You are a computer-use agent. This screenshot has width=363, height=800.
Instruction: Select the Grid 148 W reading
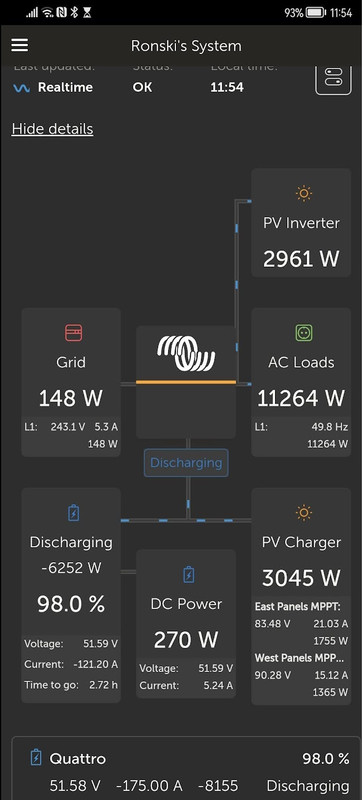tap(71, 398)
